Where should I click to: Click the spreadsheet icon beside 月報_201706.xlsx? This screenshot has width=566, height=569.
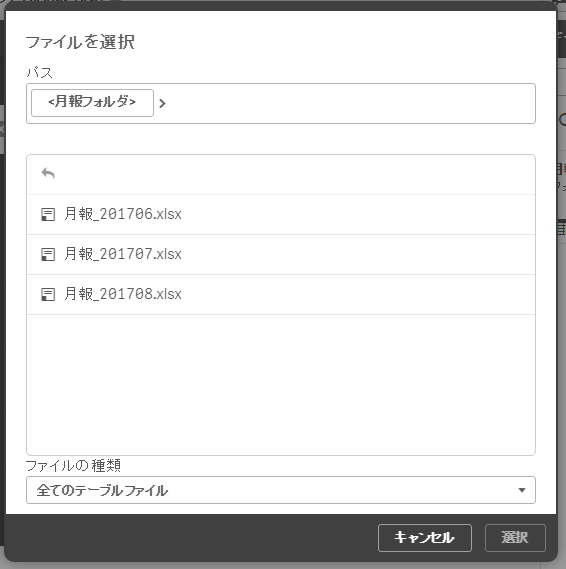[48, 214]
